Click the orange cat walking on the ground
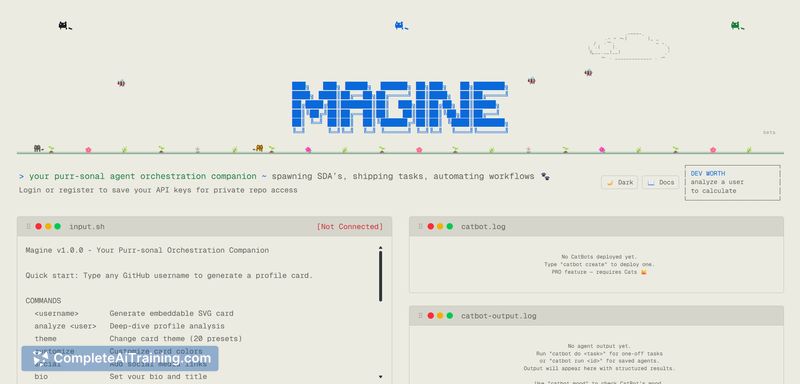This screenshot has height=384, width=800. 258,148
